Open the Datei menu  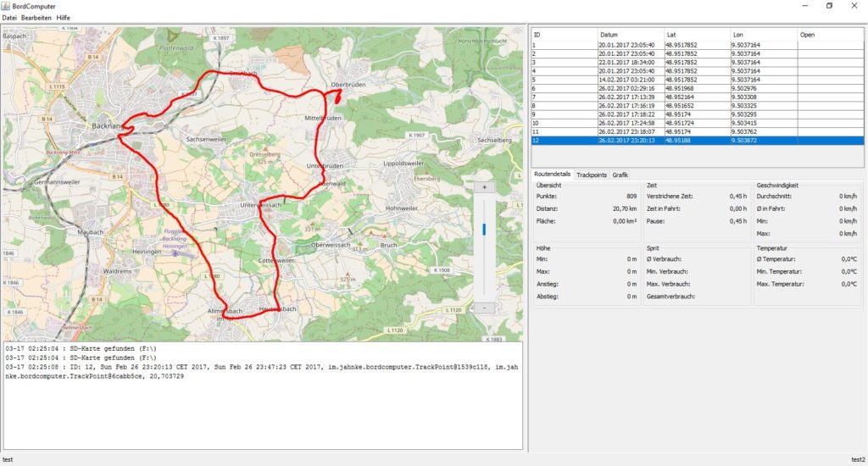pyautogui.click(x=9, y=18)
